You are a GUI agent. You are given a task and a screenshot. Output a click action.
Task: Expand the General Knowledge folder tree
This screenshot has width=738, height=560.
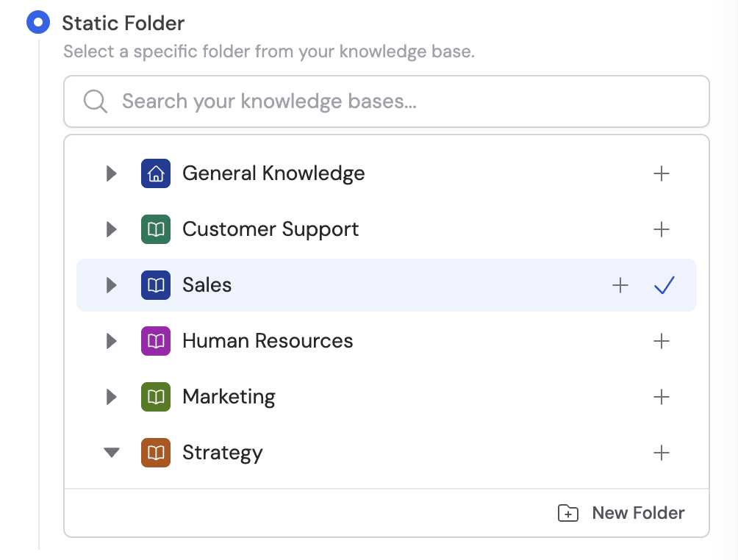[x=111, y=173]
